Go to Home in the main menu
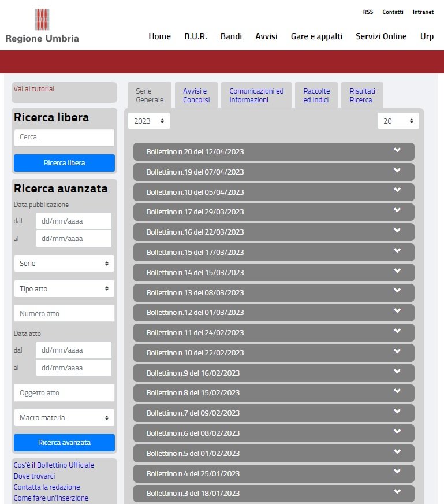444x504 pixels. (159, 36)
